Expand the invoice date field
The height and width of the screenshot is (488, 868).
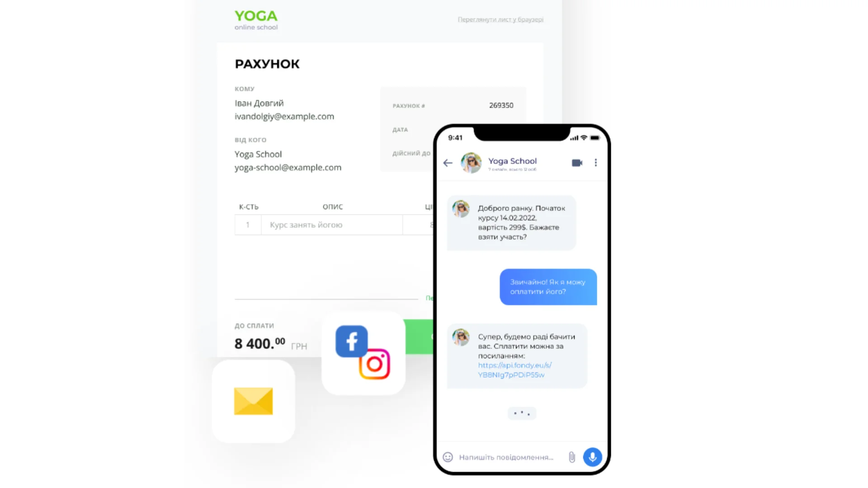(400, 129)
